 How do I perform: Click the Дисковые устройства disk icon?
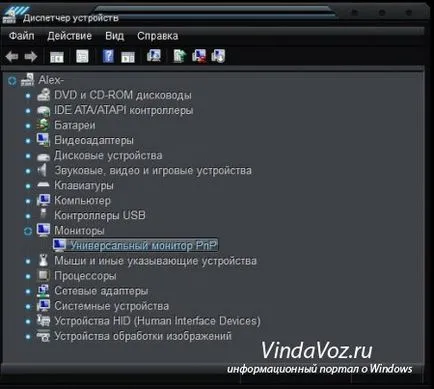(x=43, y=156)
